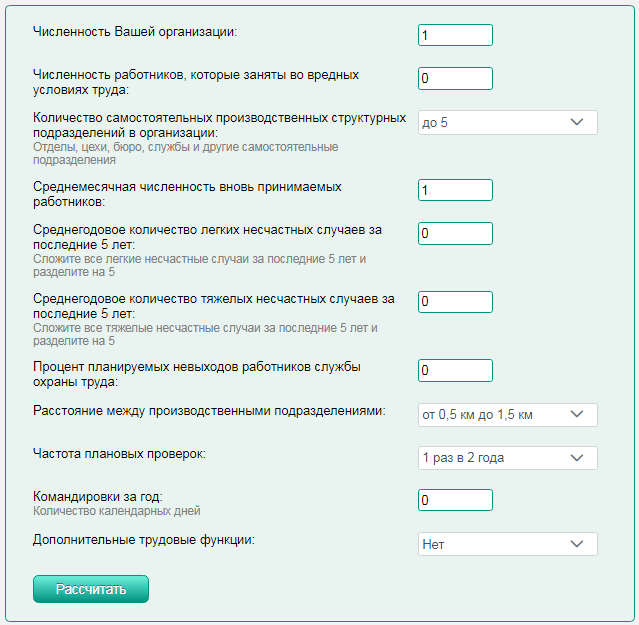Click the 'Дополнительные трудовые функции' label
This screenshot has width=639, height=625.
pyautogui.click(x=144, y=540)
